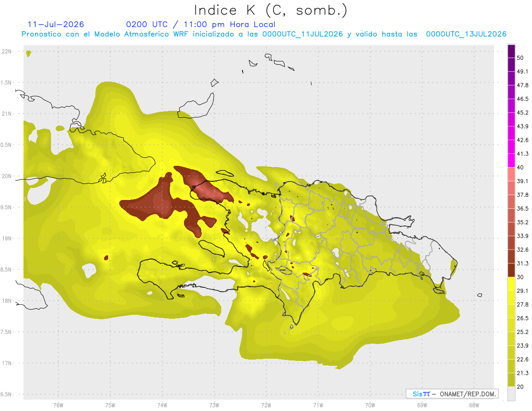Click the "73W" longitude label
The image size is (532, 411).
214,404
